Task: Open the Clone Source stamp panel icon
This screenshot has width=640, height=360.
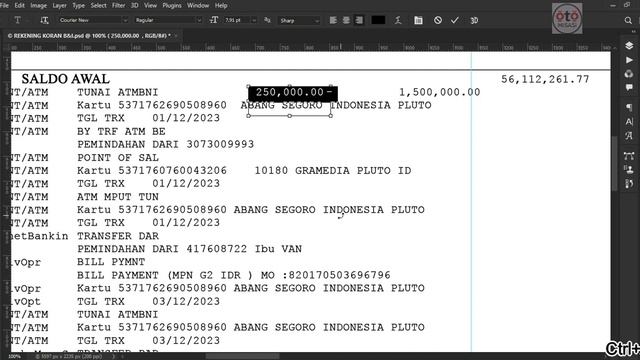Action: [x=629, y=169]
